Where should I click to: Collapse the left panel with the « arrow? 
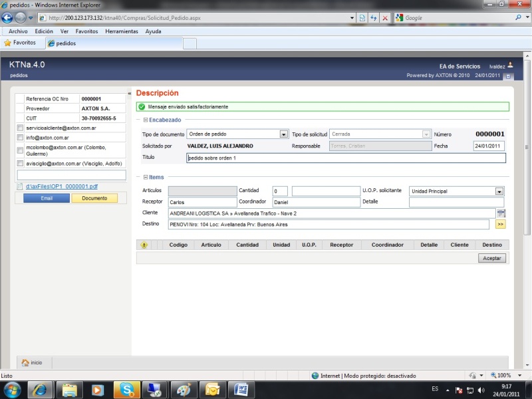[x=130, y=94]
